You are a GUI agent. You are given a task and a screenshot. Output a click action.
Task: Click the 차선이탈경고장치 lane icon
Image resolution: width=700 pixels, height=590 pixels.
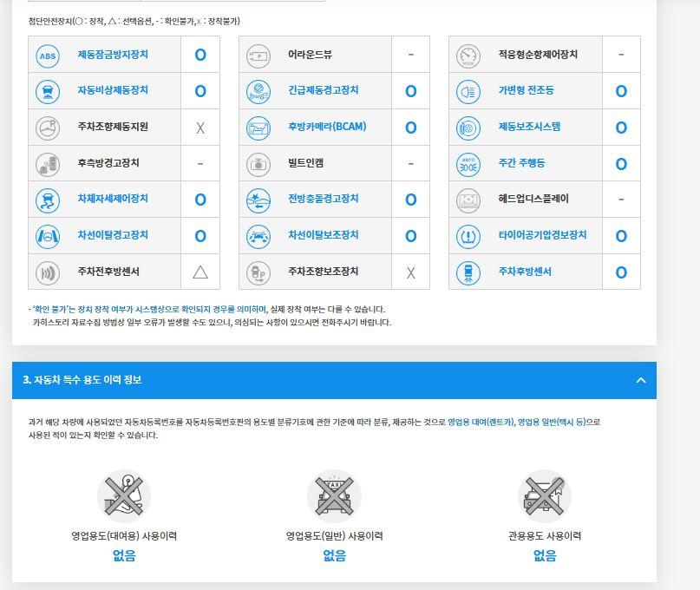click(x=48, y=236)
